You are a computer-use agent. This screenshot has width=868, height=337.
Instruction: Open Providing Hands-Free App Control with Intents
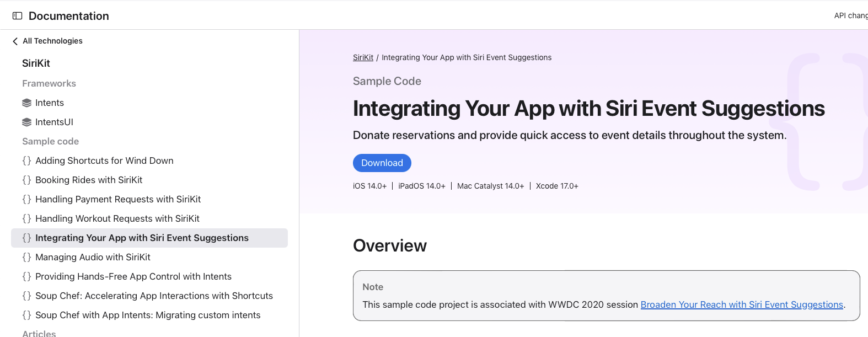(133, 277)
